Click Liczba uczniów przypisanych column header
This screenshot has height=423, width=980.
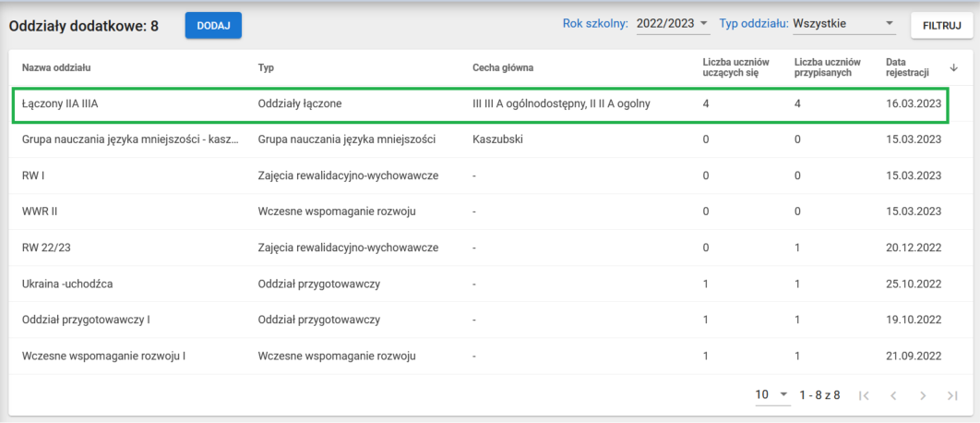pos(827,67)
